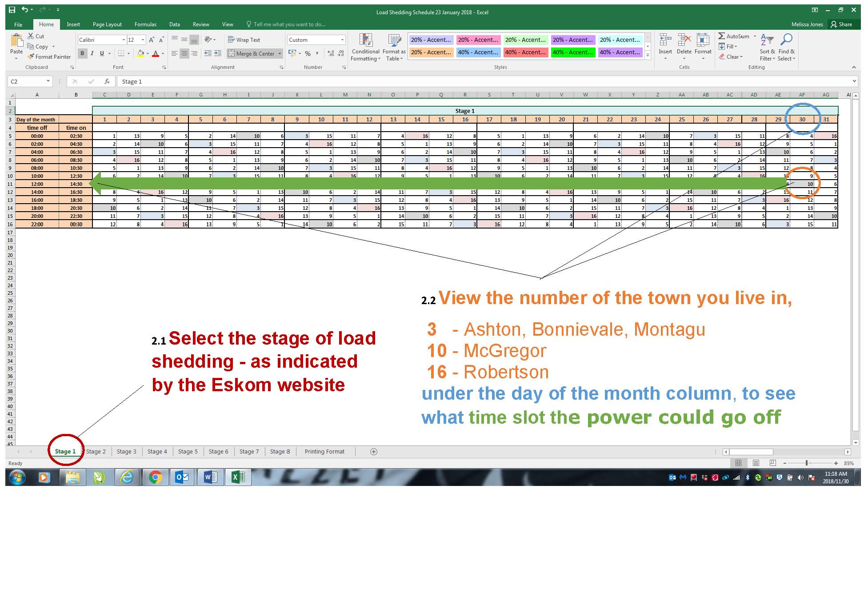Image resolution: width=868 pixels, height=614 pixels.
Task: Click the Paste clipboard icon
Action: pos(16,40)
